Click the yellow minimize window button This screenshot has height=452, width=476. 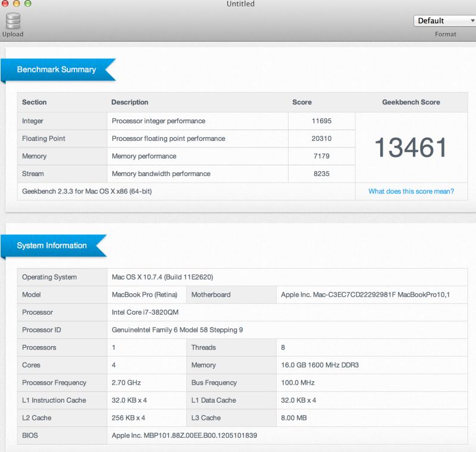tap(16, 4)
